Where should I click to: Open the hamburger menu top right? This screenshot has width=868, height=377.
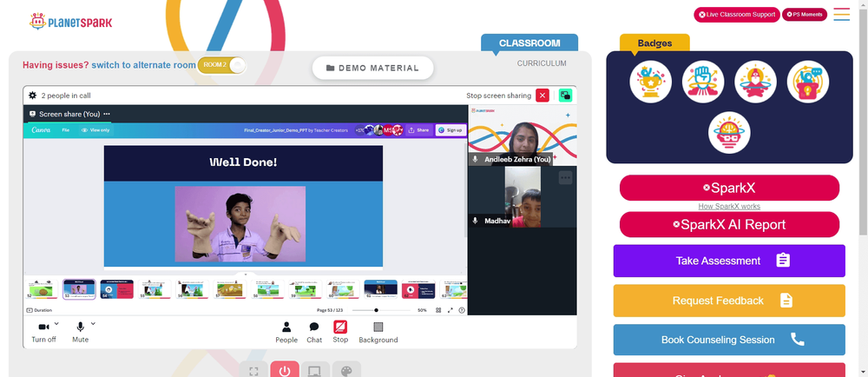(x=841, y=15)
